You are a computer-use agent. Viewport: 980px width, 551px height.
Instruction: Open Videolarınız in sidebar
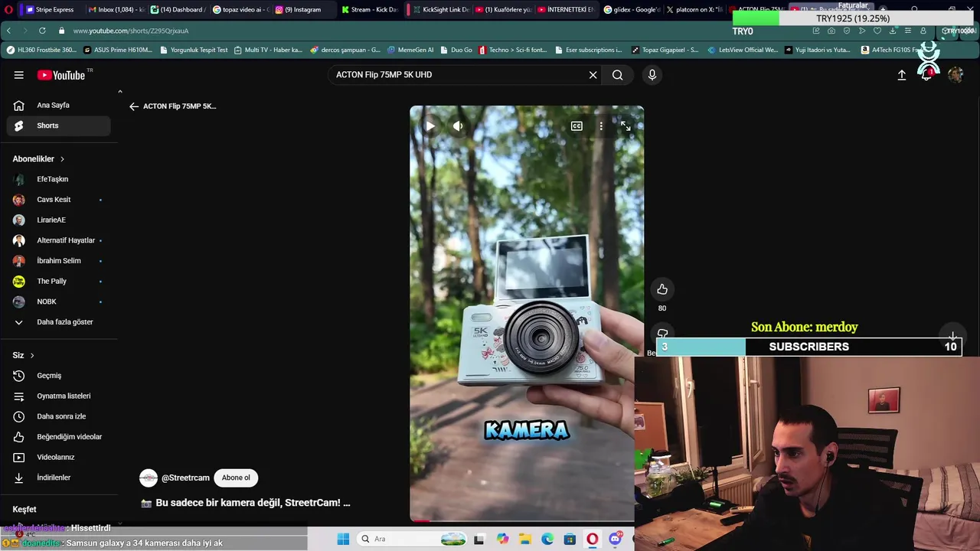(59, 457)
